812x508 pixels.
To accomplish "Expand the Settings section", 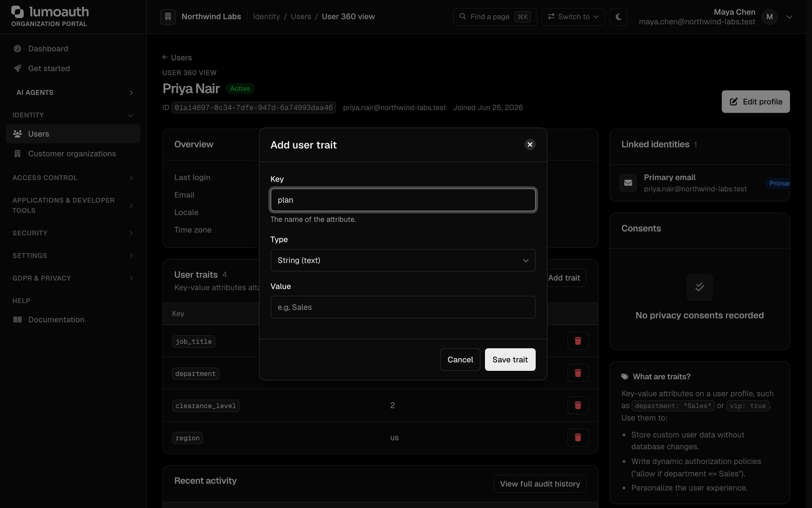I will (x=73, y=256).
